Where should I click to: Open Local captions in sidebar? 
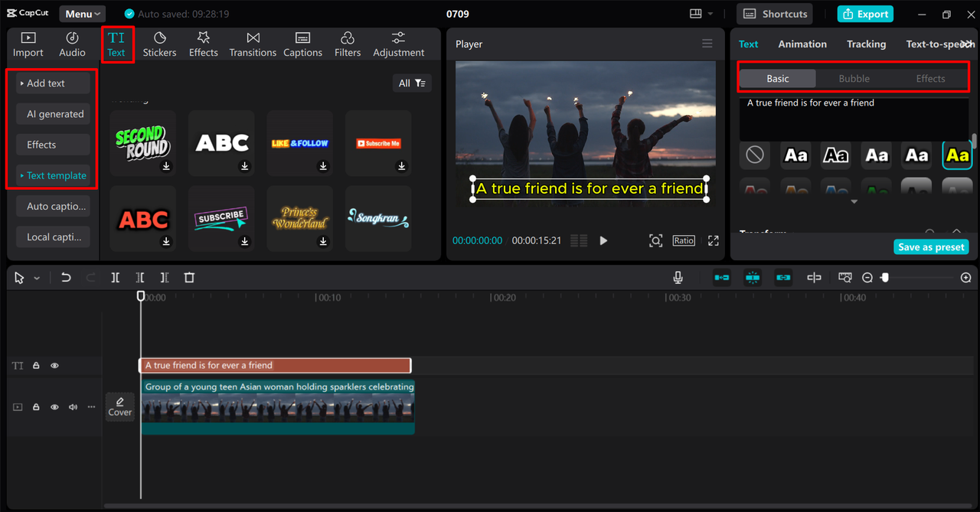[53, 236]
